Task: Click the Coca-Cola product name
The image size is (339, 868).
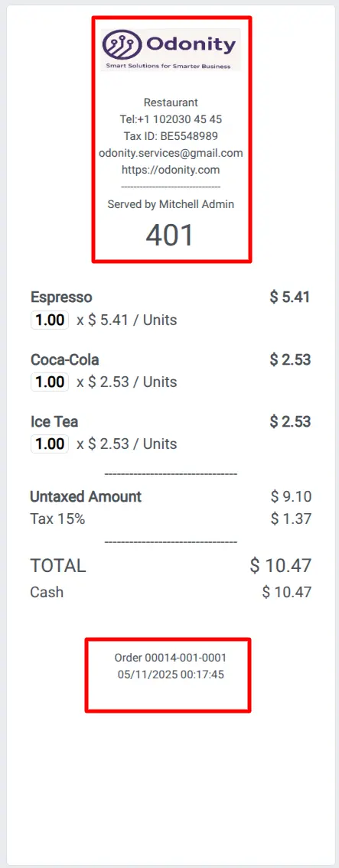Action: tap(65, 360)
